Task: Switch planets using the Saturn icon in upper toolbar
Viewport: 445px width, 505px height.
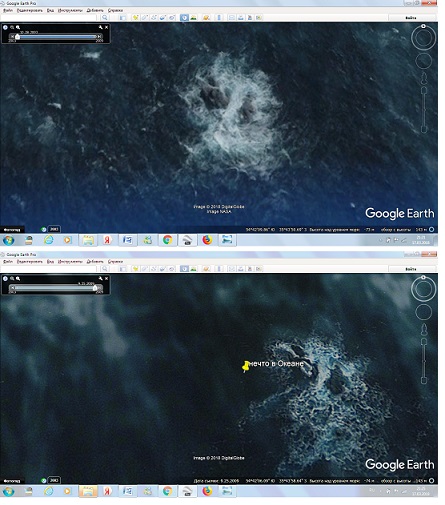Action: pyautogui.click(x=206, y=18)
